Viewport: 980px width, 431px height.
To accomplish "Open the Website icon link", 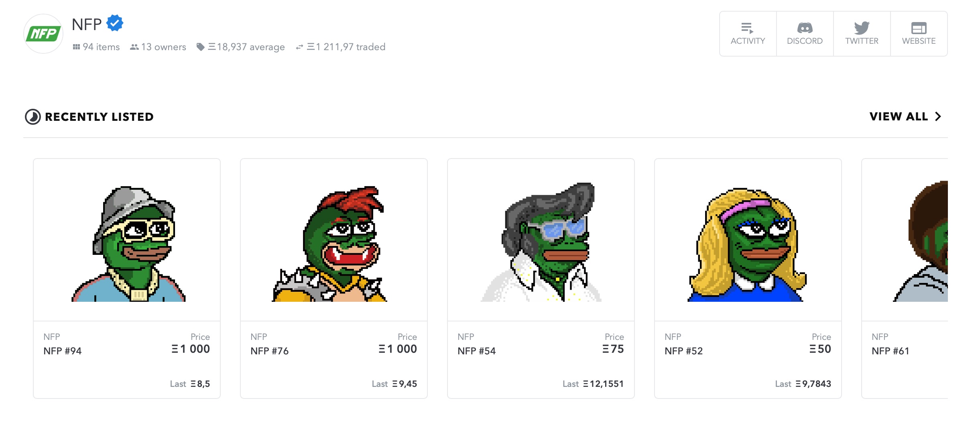I will (919, 28).
